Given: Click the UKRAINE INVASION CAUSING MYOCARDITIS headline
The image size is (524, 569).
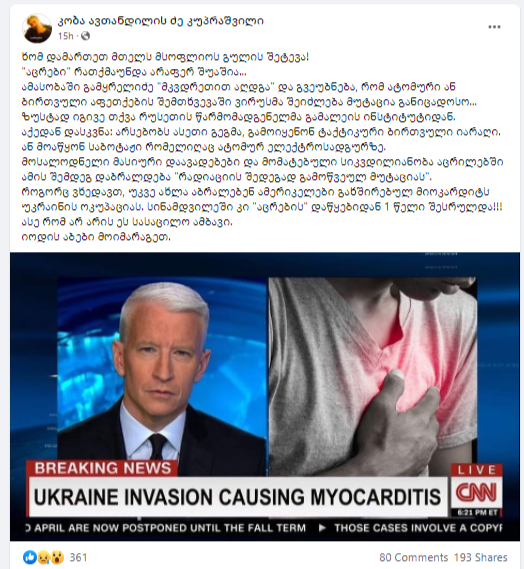Looking at the screenshot, I should pos(238,497).
